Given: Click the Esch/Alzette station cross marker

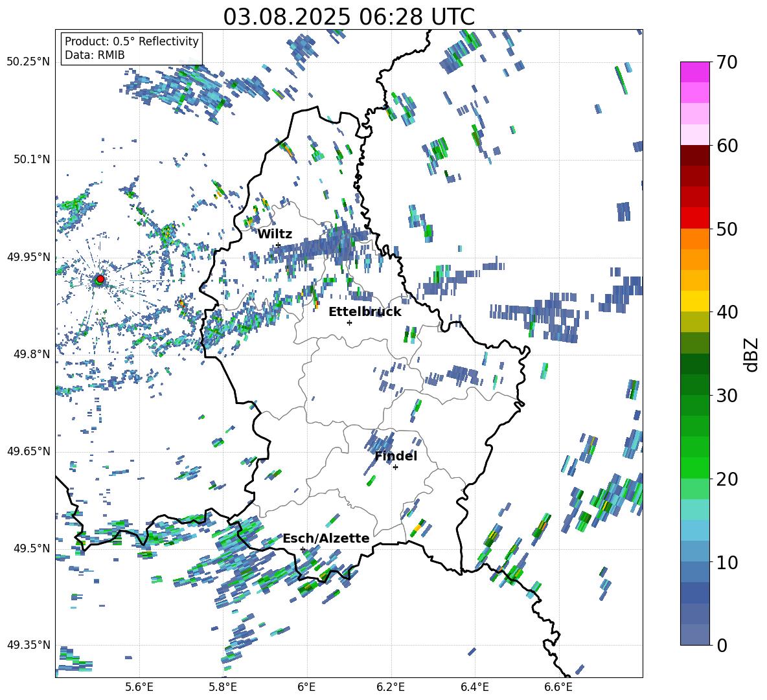Looking at the screenshot, I should [x=303, y=549].
